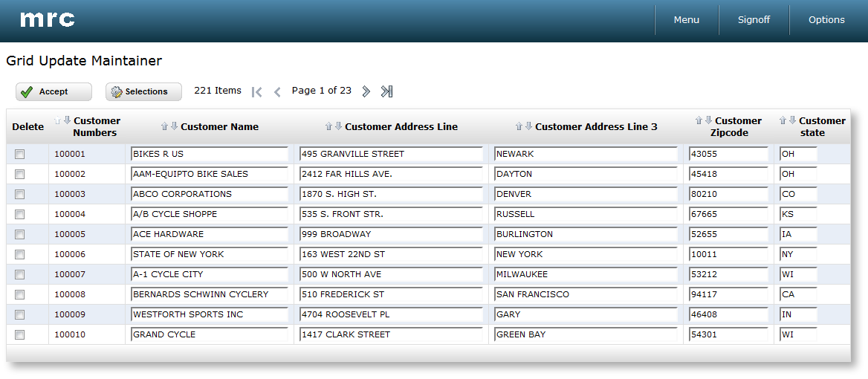The image size is (868, 379).
Task: Tick delete checkbox for customer 100005
Action: pos(20,235)
